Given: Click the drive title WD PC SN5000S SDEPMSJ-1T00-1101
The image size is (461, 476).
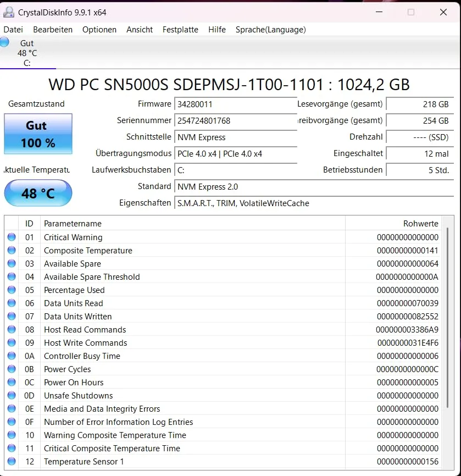Looking at the screenshot, I should click(x=186, y=85).
